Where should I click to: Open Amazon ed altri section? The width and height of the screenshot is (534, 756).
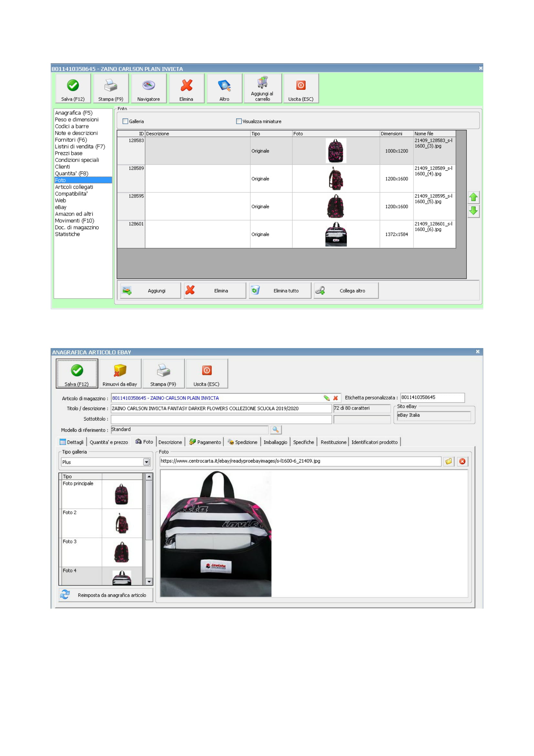(74, 214)
